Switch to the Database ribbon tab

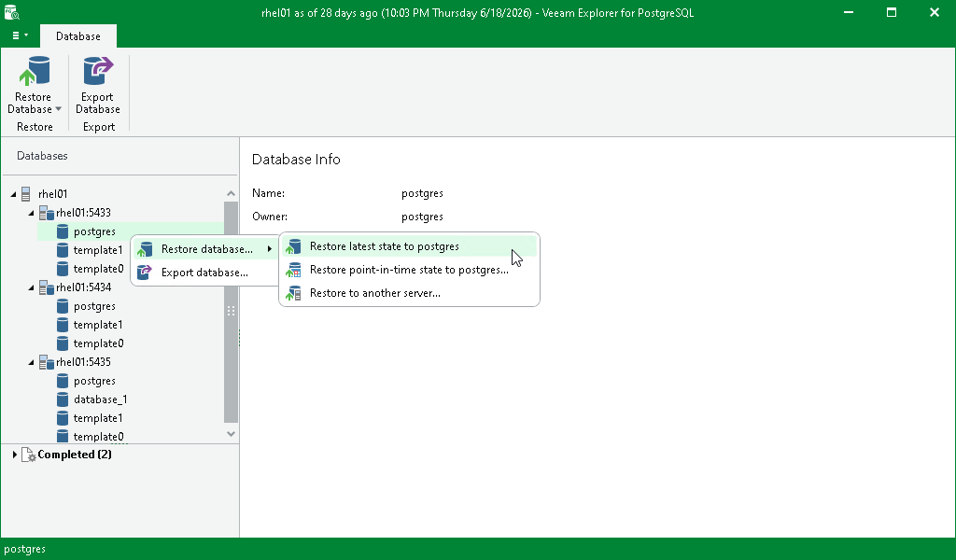78,36
